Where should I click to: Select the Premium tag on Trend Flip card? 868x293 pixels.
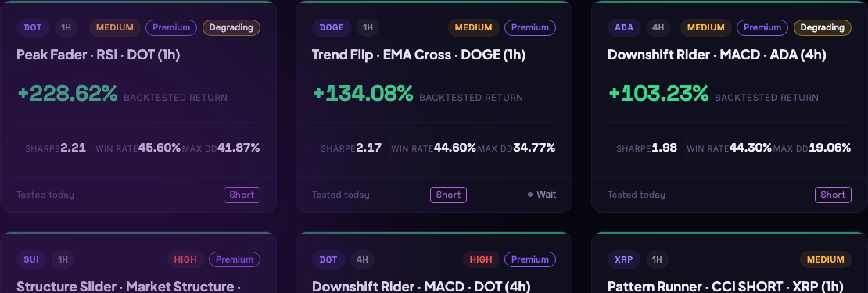click(x=529, y=27)
